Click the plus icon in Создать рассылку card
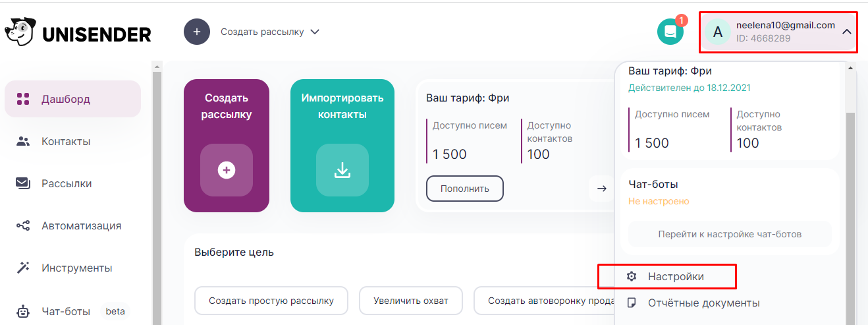This screenshot has width=868, height=325. [x=227, y=170]
